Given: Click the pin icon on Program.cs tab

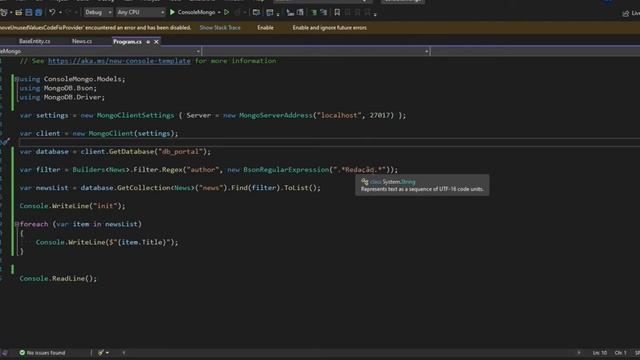Looking at the screenshot, I should (148, 42).
